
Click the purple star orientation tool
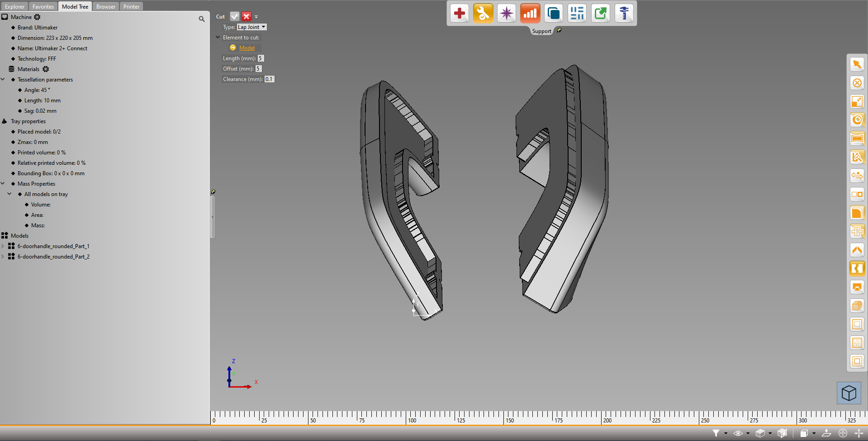506,13
